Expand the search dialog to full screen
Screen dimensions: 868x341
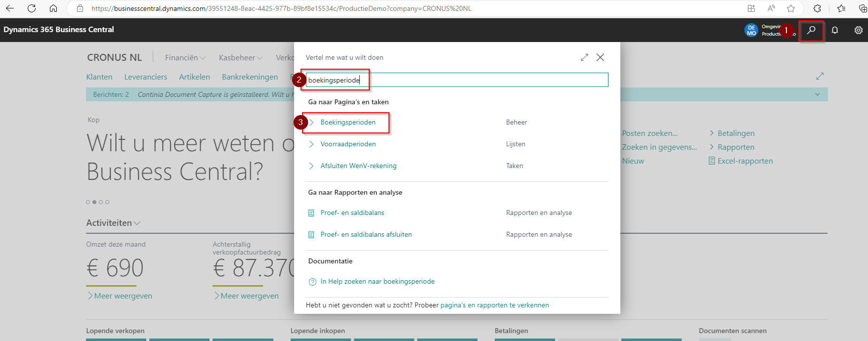584,57
